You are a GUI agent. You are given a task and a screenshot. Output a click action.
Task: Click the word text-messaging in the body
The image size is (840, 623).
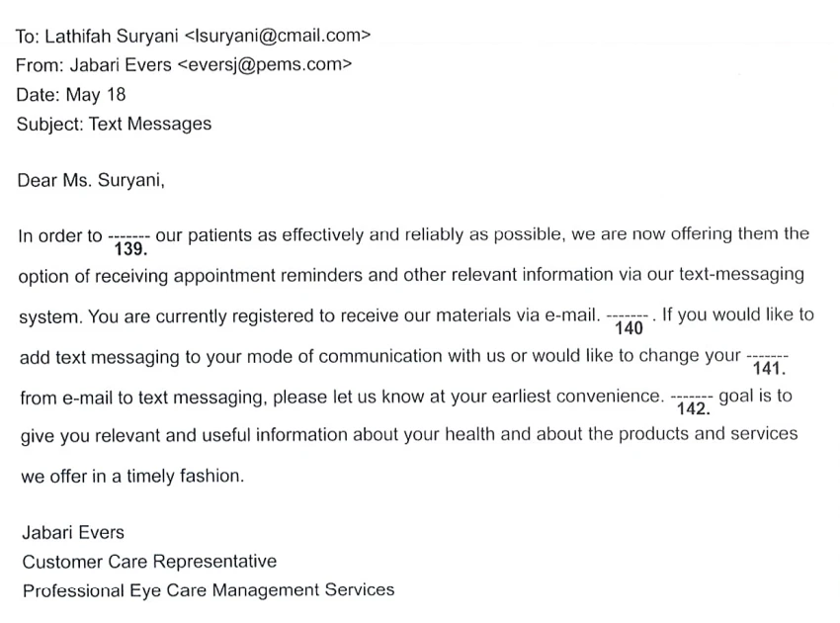[x=742, y=275]
